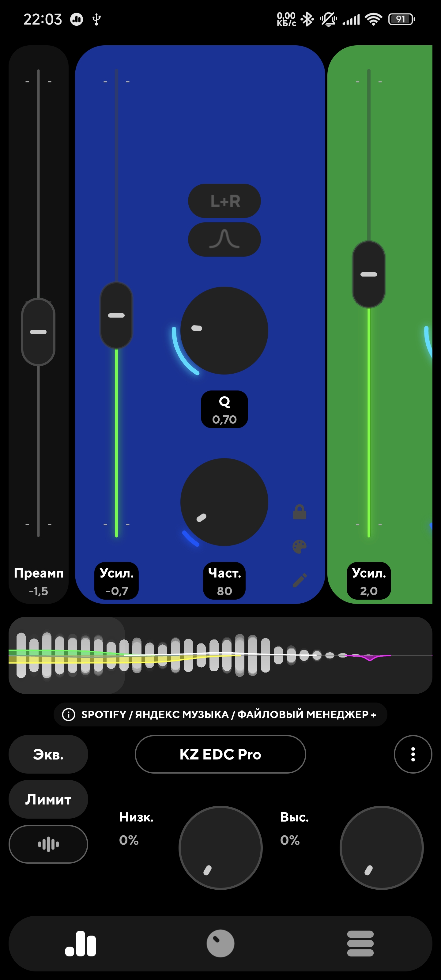The height and width of the screenshot is (980, 441).
Task: Tap the lock icon in the blue band
Action: tap(300, 512)
